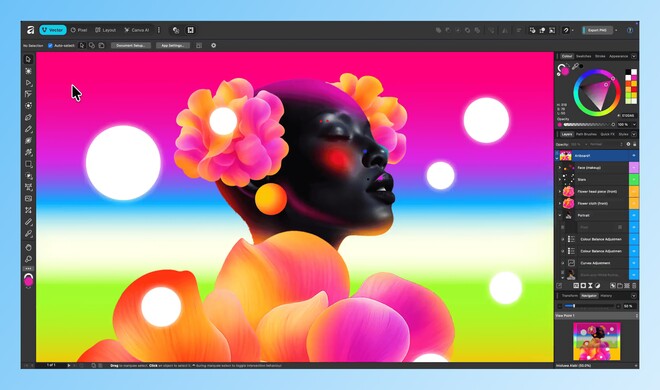Select the Vector studio button

pyautogui.click(x=53, y=30)
